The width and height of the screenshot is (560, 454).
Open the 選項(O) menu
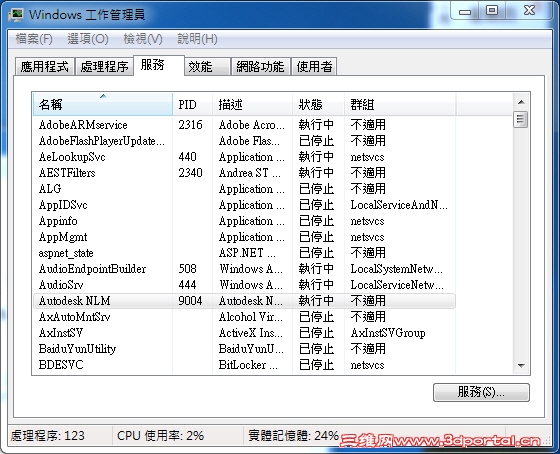point(88,39)
